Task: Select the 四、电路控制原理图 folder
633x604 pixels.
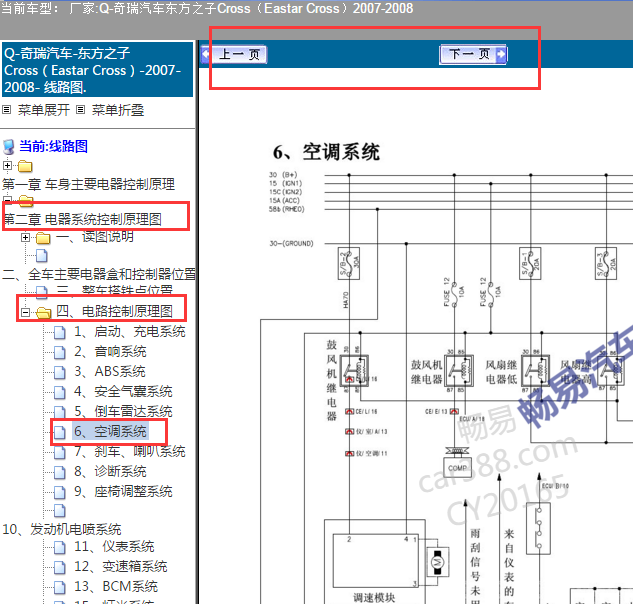Action: (114, 311)
